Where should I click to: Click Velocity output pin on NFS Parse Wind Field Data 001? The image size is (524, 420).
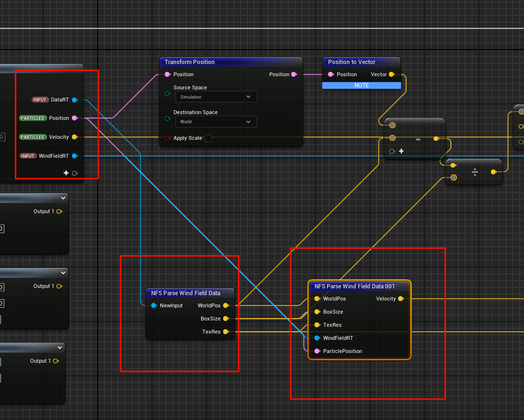401,299
